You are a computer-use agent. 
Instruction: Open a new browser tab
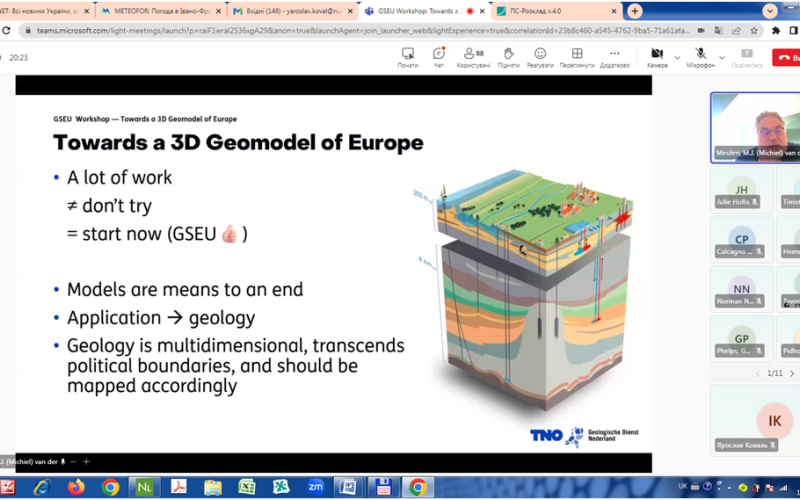point(635,11)
